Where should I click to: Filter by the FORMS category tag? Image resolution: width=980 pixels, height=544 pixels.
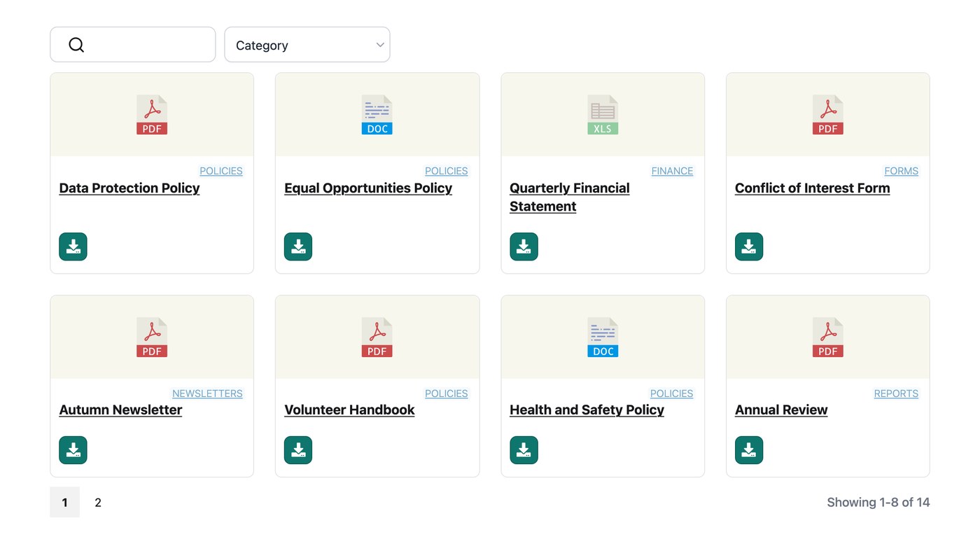902,171
